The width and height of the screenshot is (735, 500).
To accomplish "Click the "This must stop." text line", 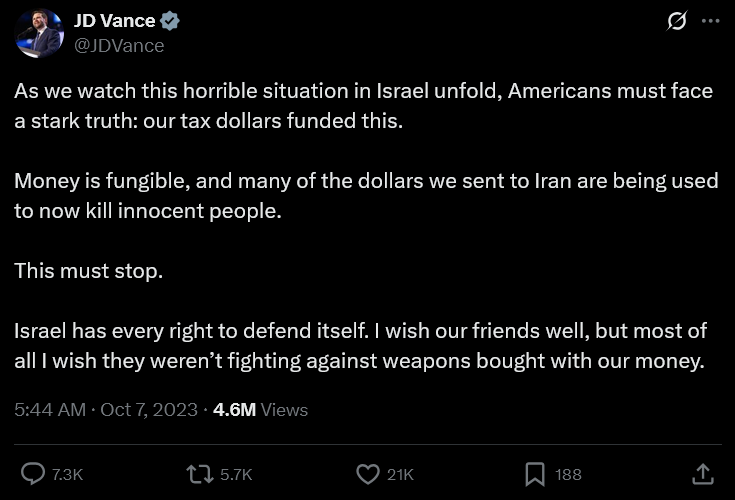I will pos(88,270).
